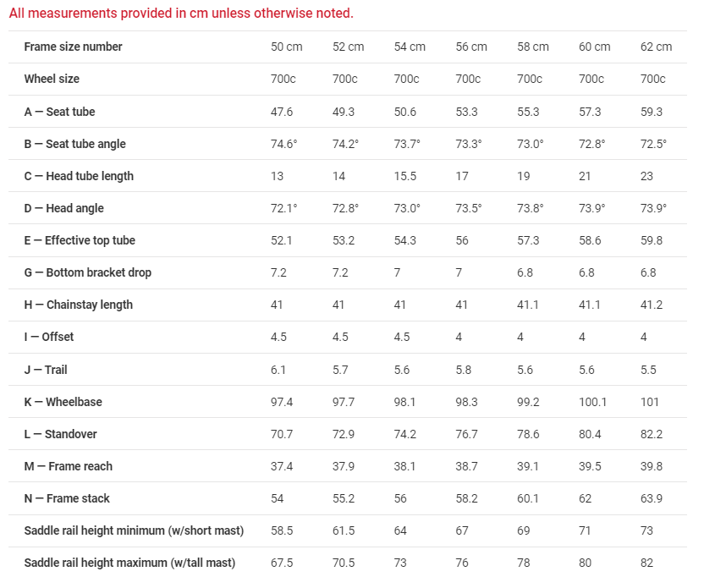Image resolution: width=704 pixels, height=588 pixels.
Task: Click the 'N — Frame stack' label
Action: [x=67, y=498]
